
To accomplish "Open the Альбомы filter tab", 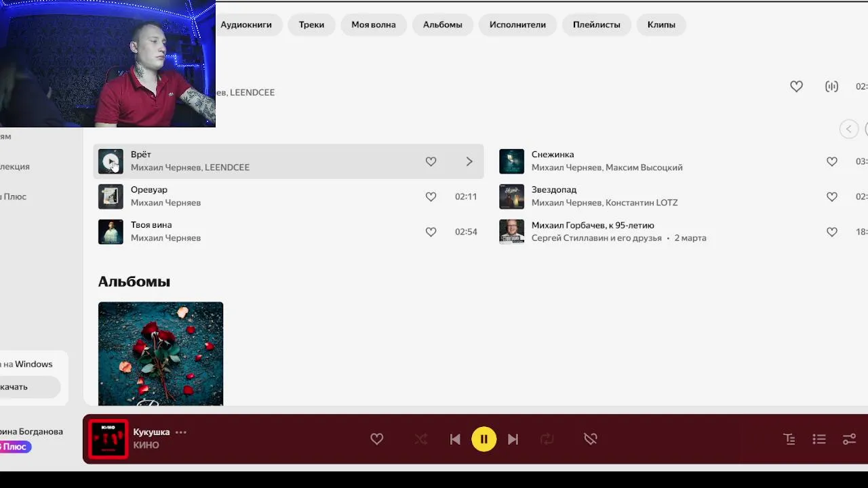I will point(443,24).
